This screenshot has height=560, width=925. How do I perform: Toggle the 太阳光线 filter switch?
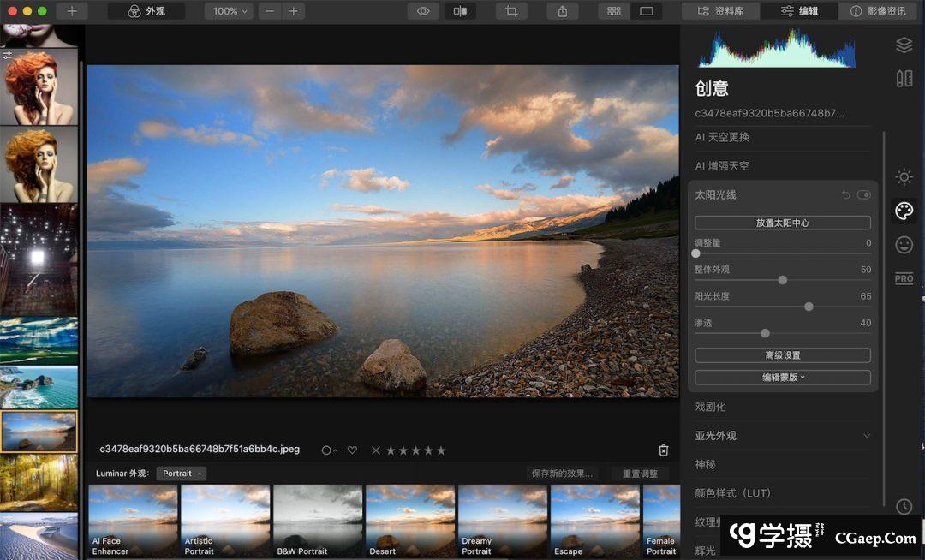pyautogui.click(x=864, y=195)
